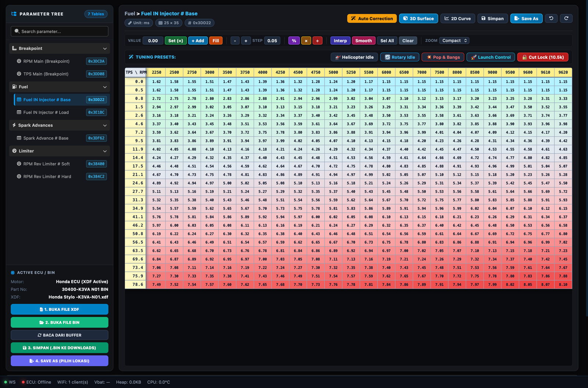
Task: Click the Parameter Tree header icon
Action: click(14, 14)
